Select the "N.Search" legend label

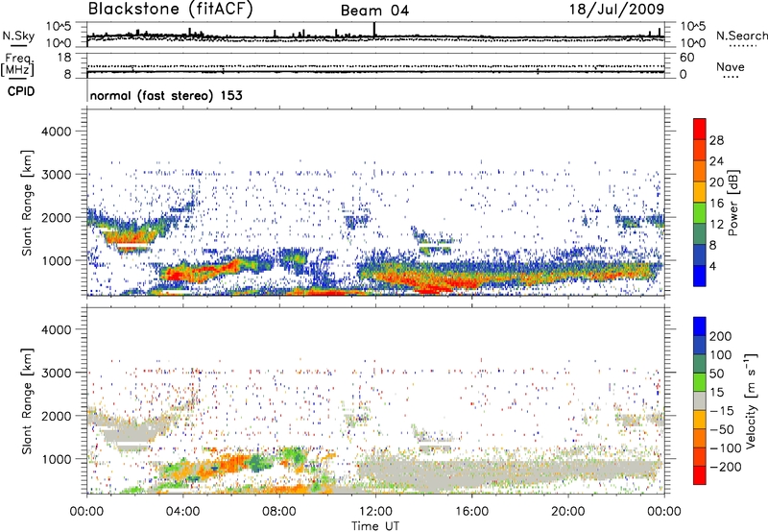pos(741,36)
